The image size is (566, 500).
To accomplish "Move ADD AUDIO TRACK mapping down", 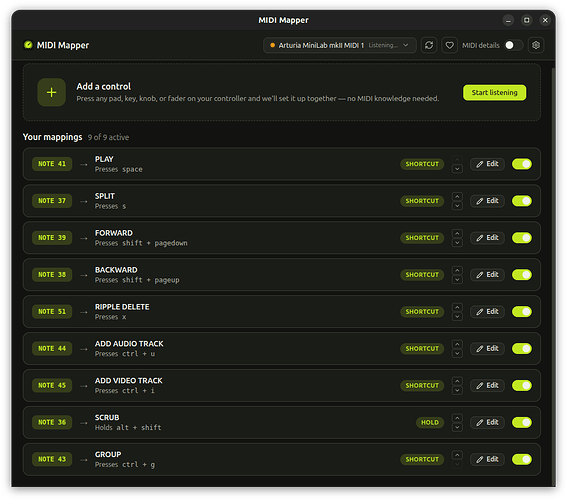I will 457,353.
